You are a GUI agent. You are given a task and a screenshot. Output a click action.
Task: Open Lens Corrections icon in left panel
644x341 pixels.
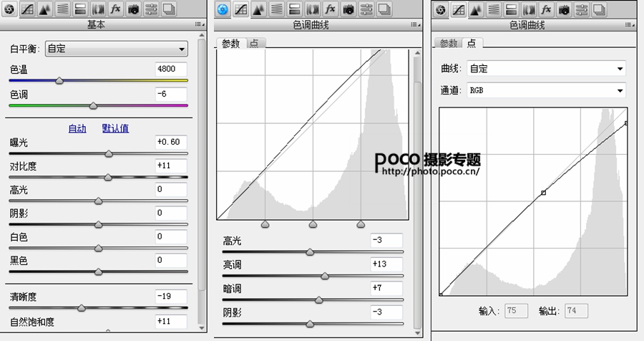[98, 9]
